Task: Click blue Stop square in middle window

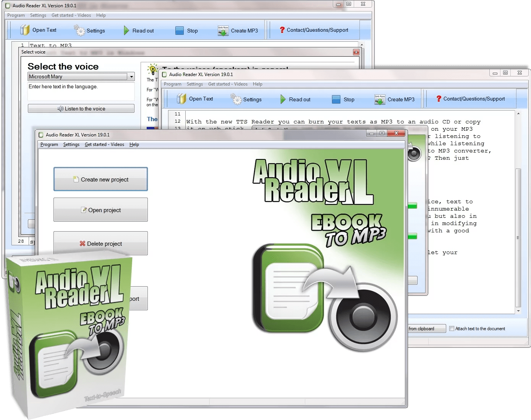Action: 336,99
